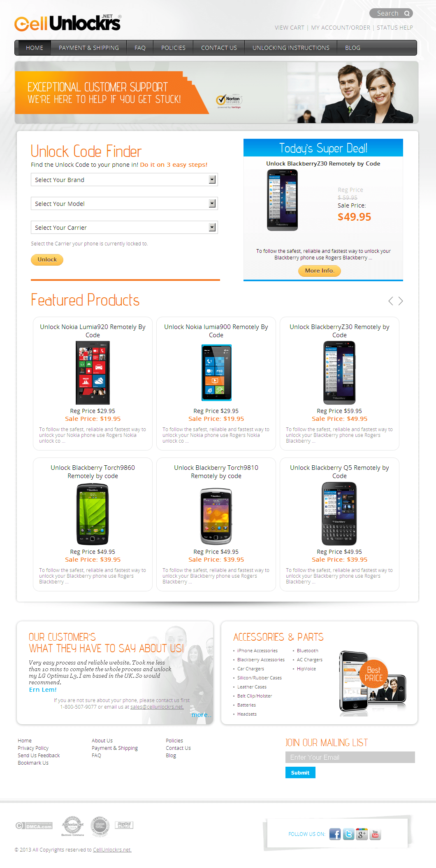Click the Enter Your Email field
Viewport: 436px width, 868px height.
[350, 757]
